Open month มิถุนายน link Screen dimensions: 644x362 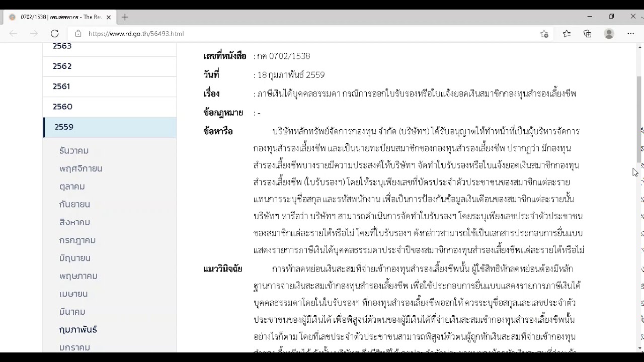(x=75, y=258)
